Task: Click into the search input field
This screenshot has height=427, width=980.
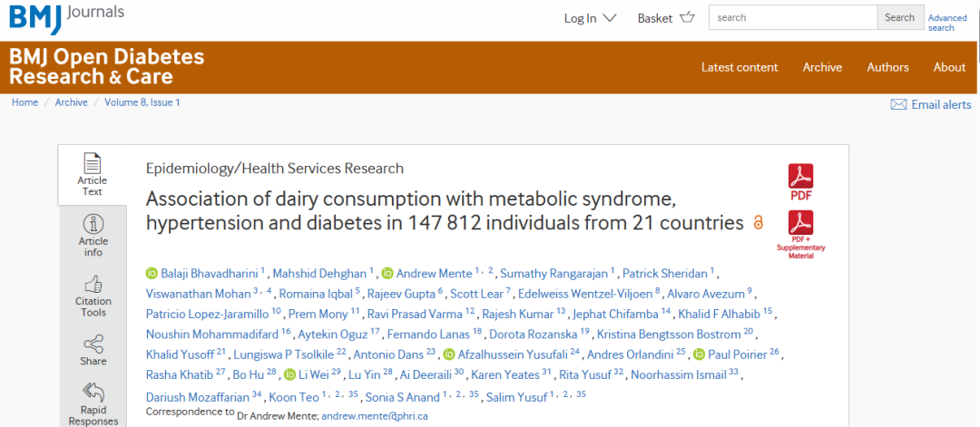Action: point(792,17)
